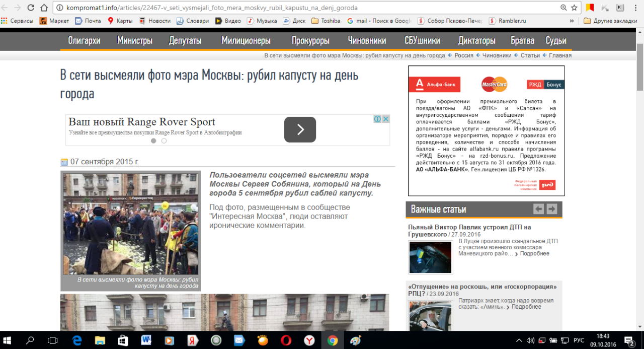The height and width of the screenshot is (349, 644).
Task: Switch to Google Chrome on the taskbar
Action: coord(332,340)
